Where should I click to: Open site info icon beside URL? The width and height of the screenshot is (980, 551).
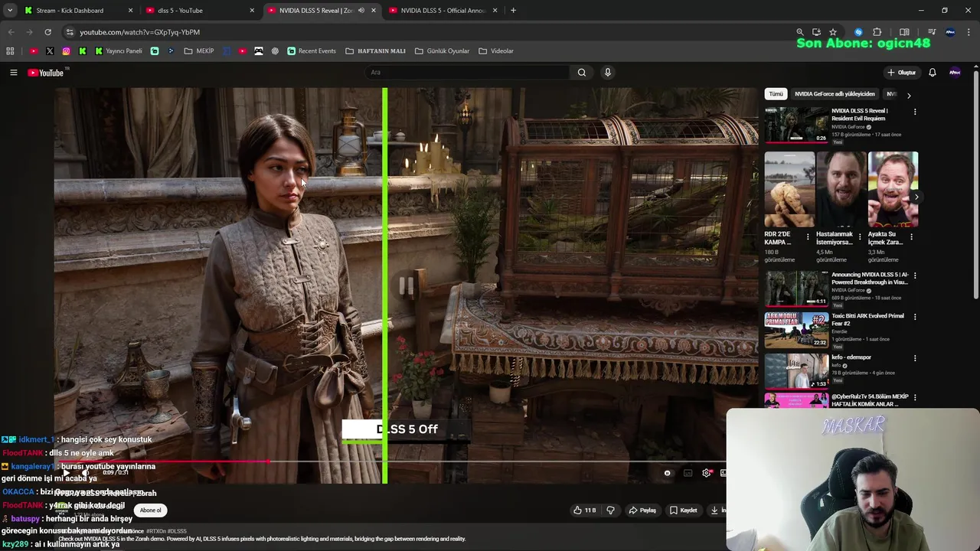70,32
